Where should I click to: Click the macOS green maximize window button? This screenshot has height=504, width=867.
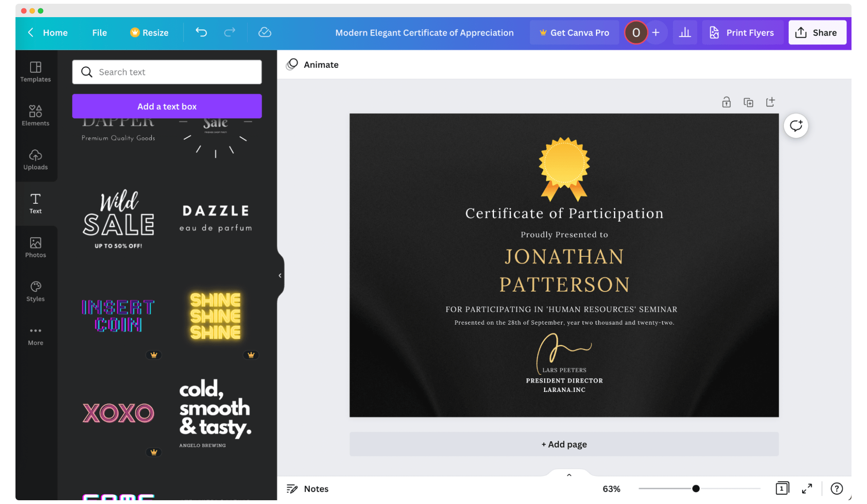coord(41,10)
